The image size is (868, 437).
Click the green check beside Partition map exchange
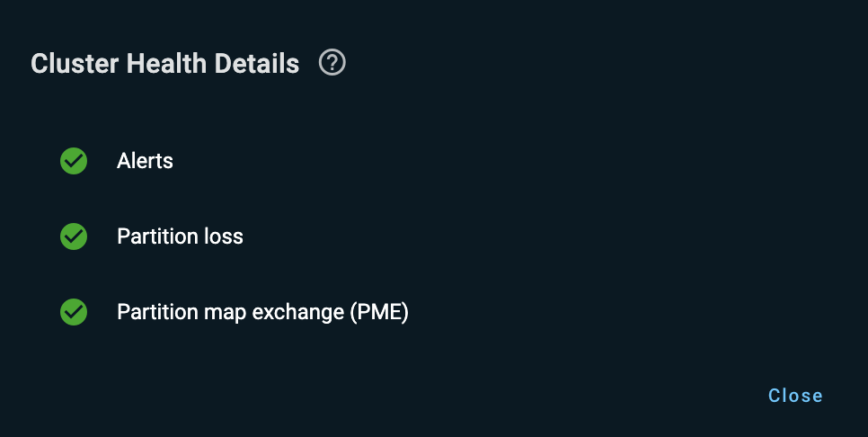tap(74, 312)
